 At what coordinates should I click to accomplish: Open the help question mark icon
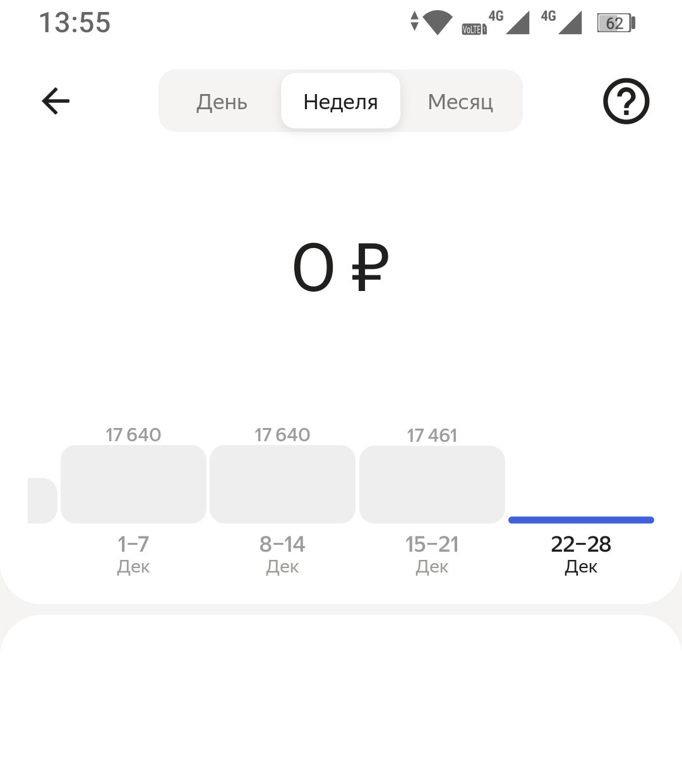pos(626,101)
